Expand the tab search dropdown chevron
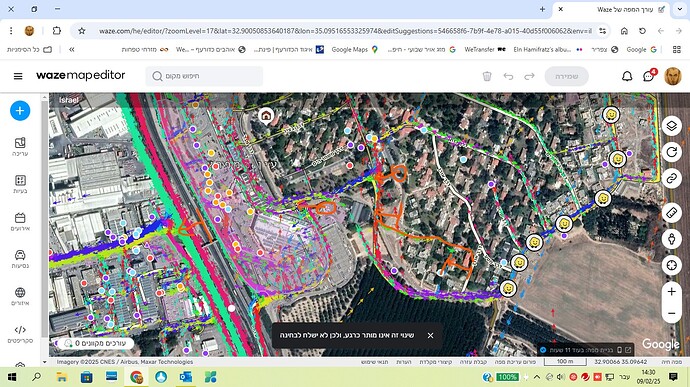 [x=679, y=9]
